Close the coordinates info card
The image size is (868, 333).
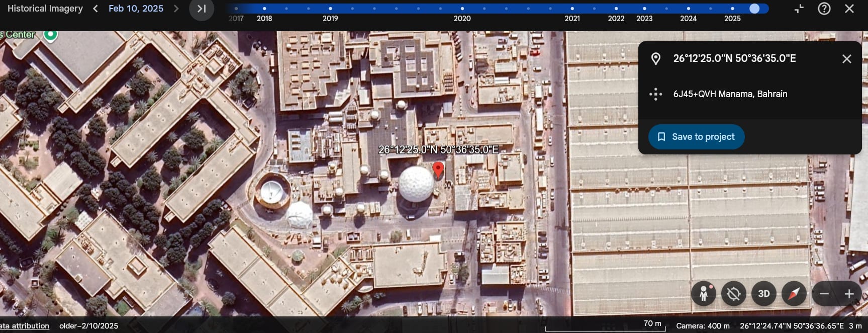(x=847, y=59)
